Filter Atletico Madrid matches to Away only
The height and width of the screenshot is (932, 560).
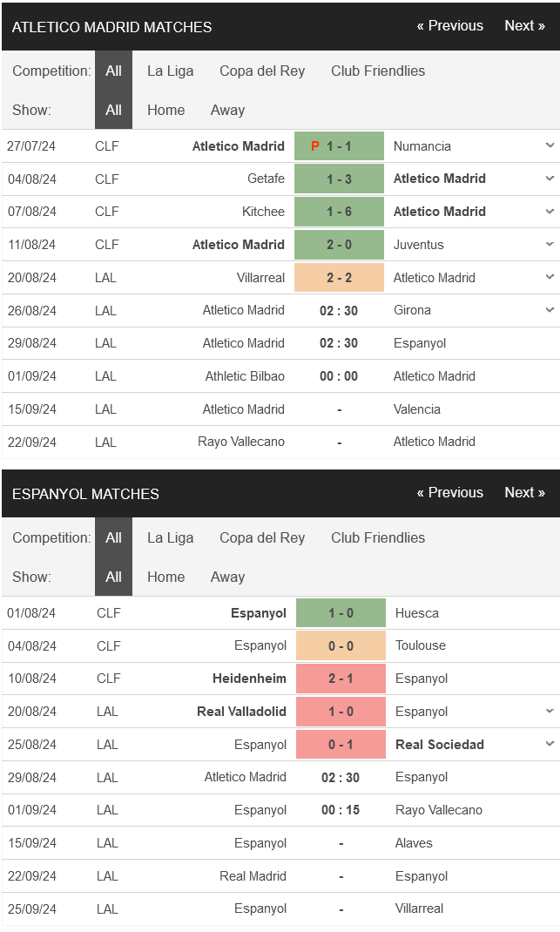[227, 110]
